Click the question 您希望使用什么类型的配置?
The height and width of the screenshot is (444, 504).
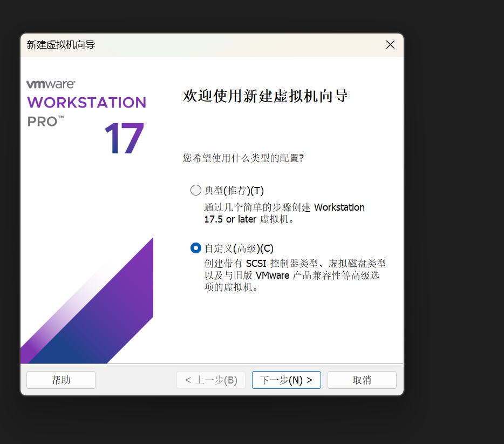coord(243,158)
